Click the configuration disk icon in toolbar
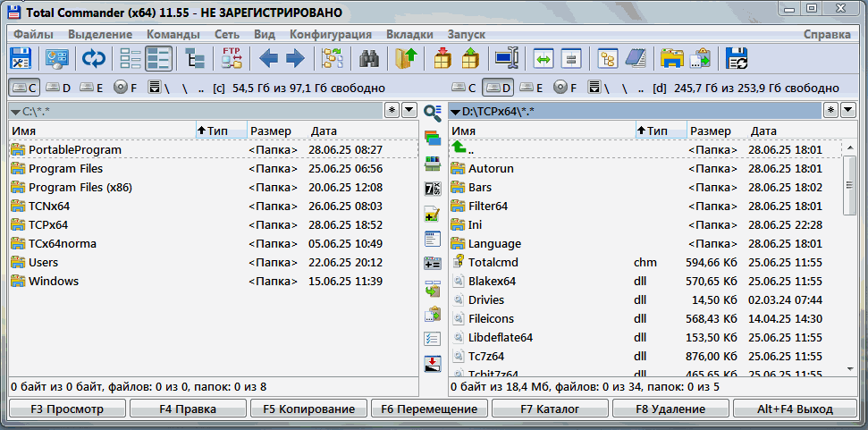The width and height of the screenshot is (868, 430). point(21,59)
